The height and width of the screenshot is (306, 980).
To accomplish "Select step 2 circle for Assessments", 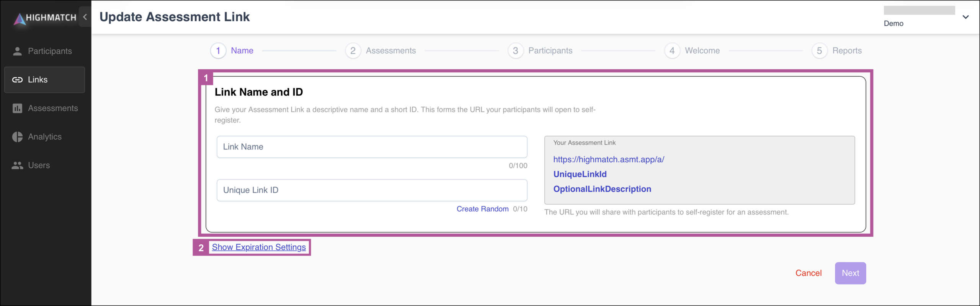I will [353, 51].
